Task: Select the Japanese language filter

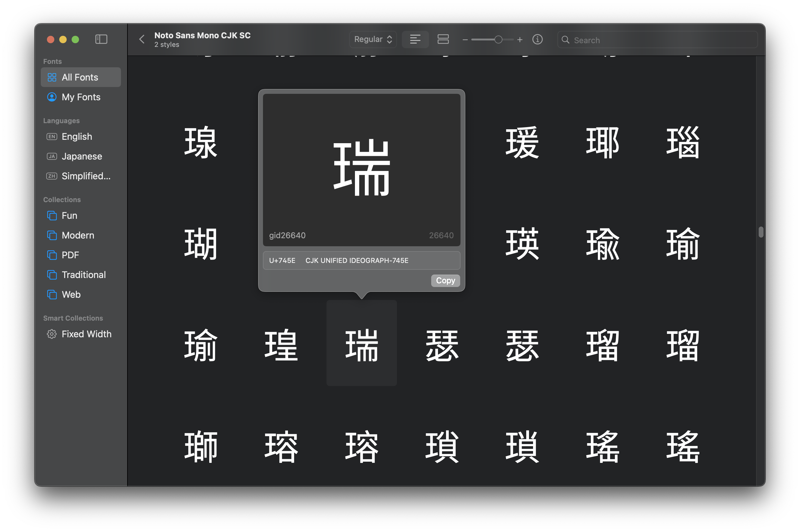Action: [x=82, y=156]
